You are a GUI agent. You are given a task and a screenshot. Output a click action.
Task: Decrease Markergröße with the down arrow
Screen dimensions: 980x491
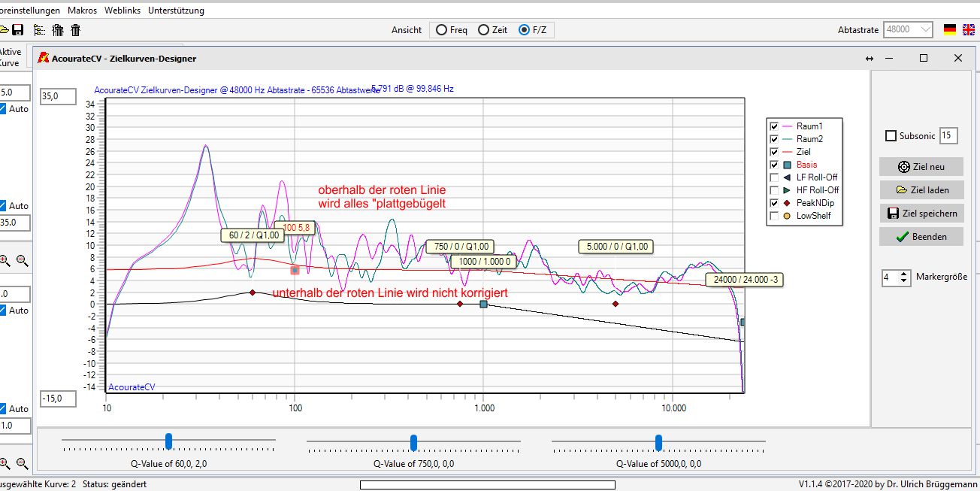pyautogui.click(x=904, y=281)
